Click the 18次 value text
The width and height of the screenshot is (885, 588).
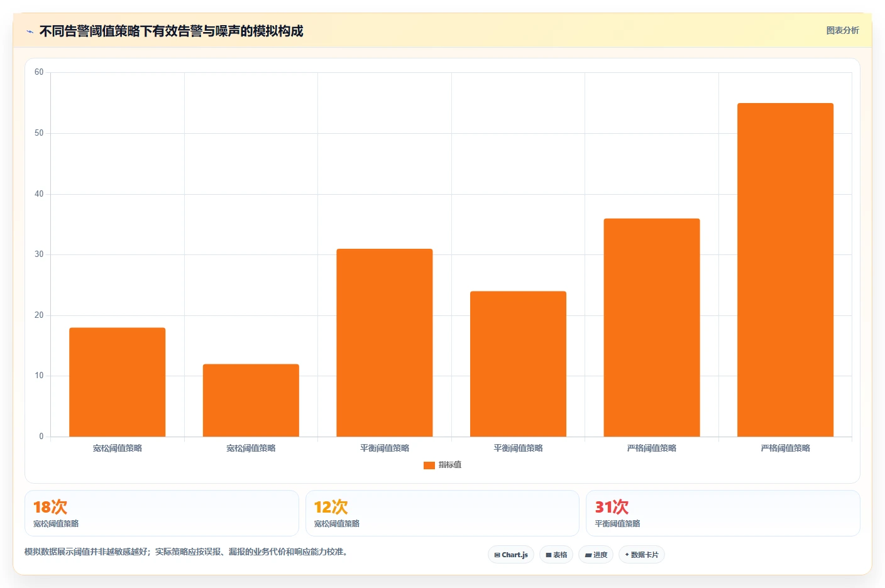click(50, 507)
